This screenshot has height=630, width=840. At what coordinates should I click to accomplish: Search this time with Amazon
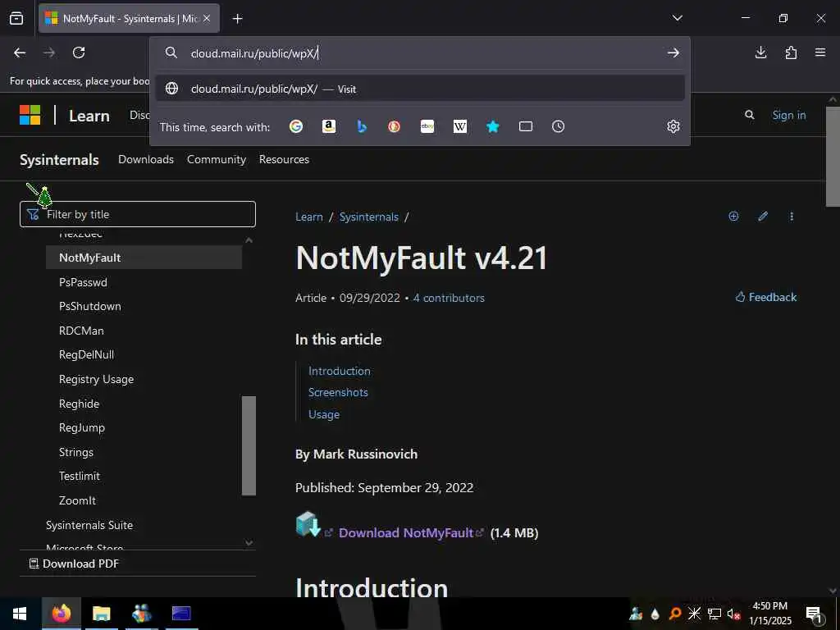(329, 126)
